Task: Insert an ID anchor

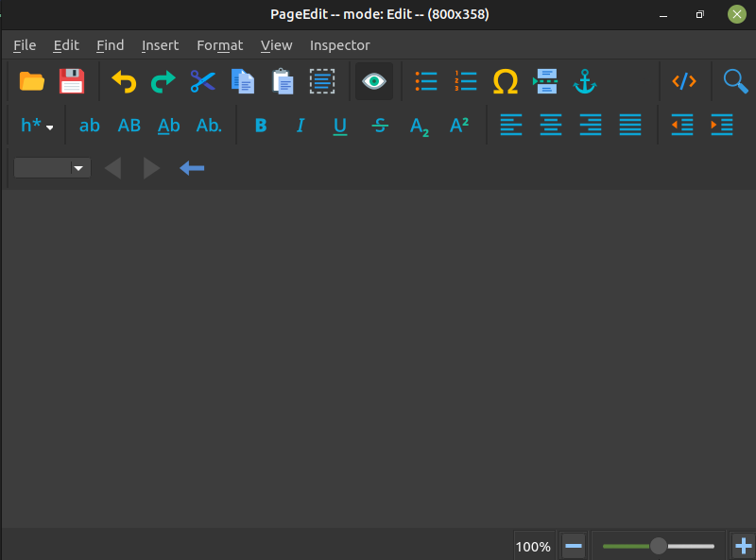Action: tap(585, 81)
